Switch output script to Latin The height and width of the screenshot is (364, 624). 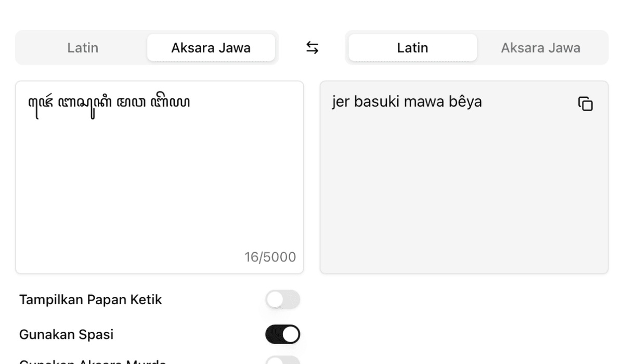[412, 48]
